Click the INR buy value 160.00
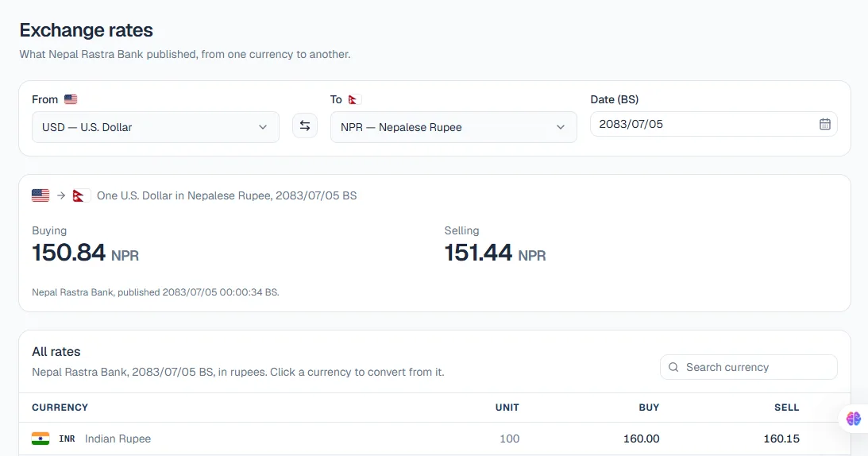Image resolution: width=868 pixels, height=456 pixels. [x=641, y=439]
